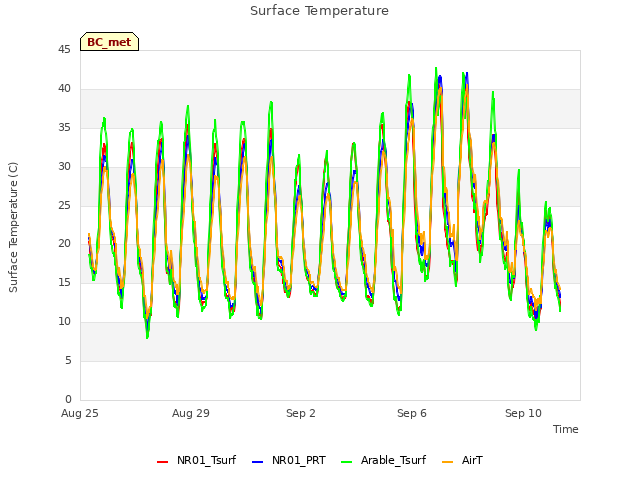Image resolution: width=640 pixels, height=480 pixels.
Task: Click the 5 y-axis tick label
Action: pyautogui.click(x=68, y=360)
